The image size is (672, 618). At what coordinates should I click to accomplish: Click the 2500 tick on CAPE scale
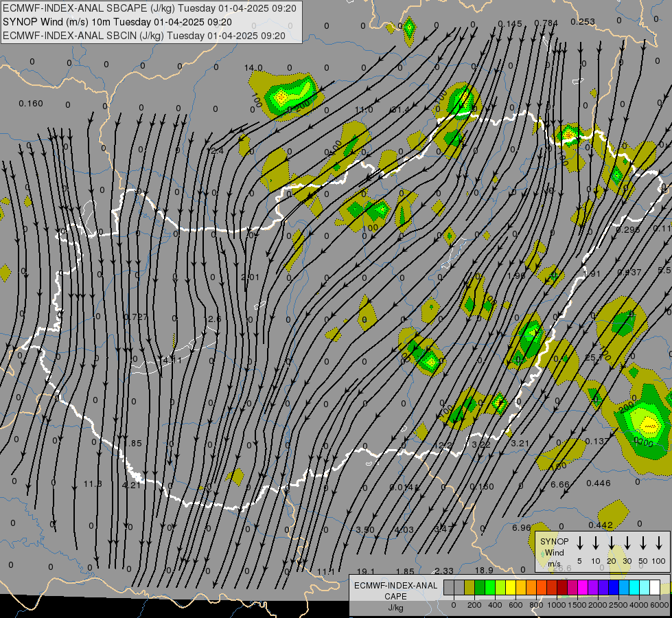(618, 605)
